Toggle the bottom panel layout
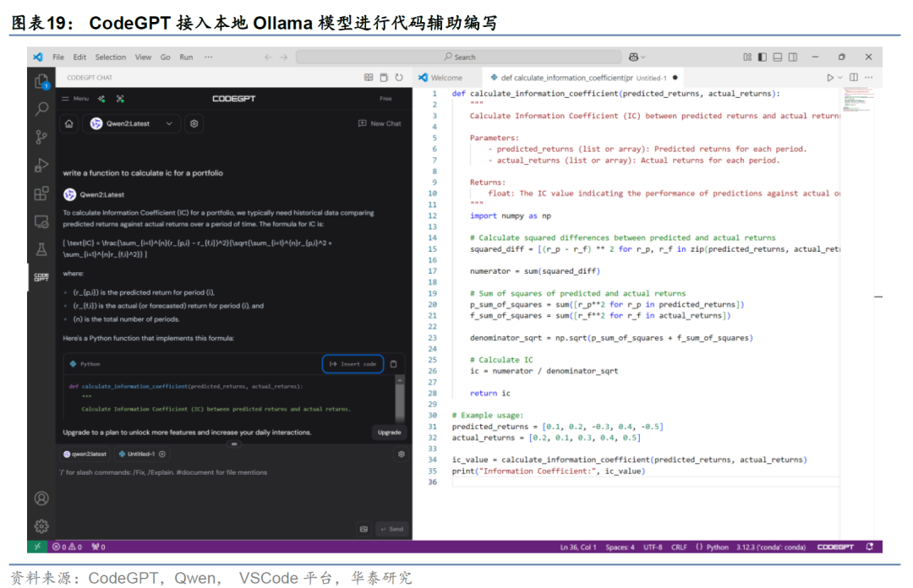The height and width of the screenshot is (588, 913). pos(777,57)
